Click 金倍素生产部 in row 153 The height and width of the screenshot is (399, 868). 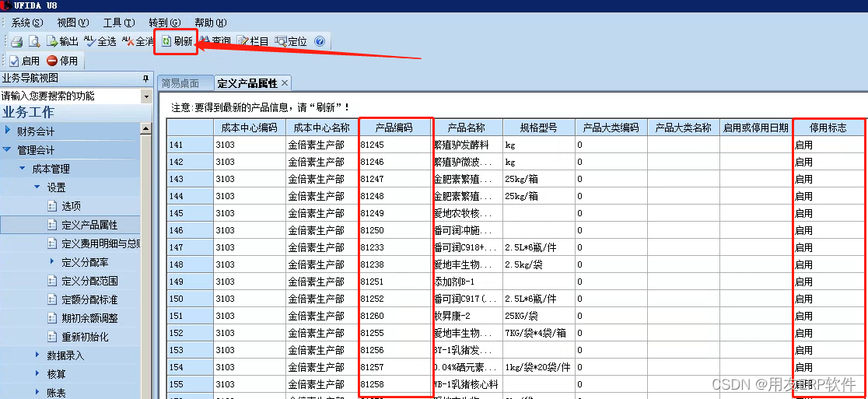pyautogui.click(x=322, y=350)
